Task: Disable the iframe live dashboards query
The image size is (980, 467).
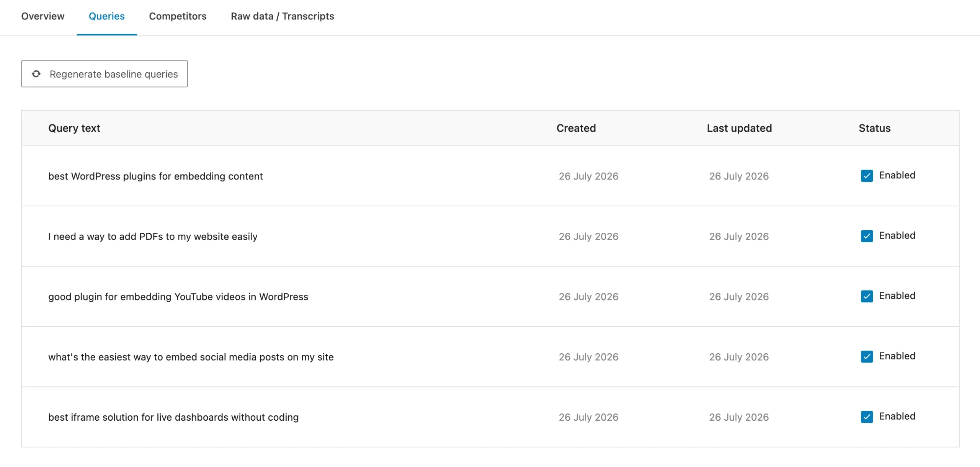Action: pyautogui.click(x=867, y=416)
